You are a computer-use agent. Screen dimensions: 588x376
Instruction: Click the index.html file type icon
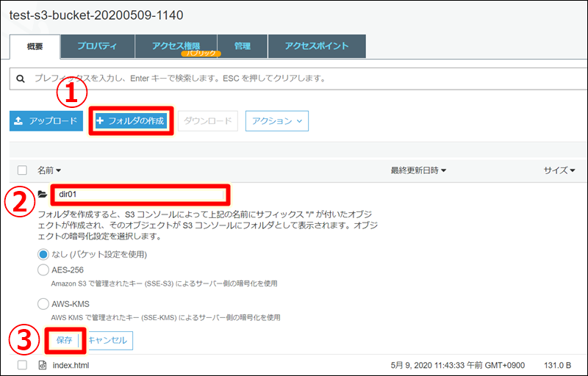(43, 365)
